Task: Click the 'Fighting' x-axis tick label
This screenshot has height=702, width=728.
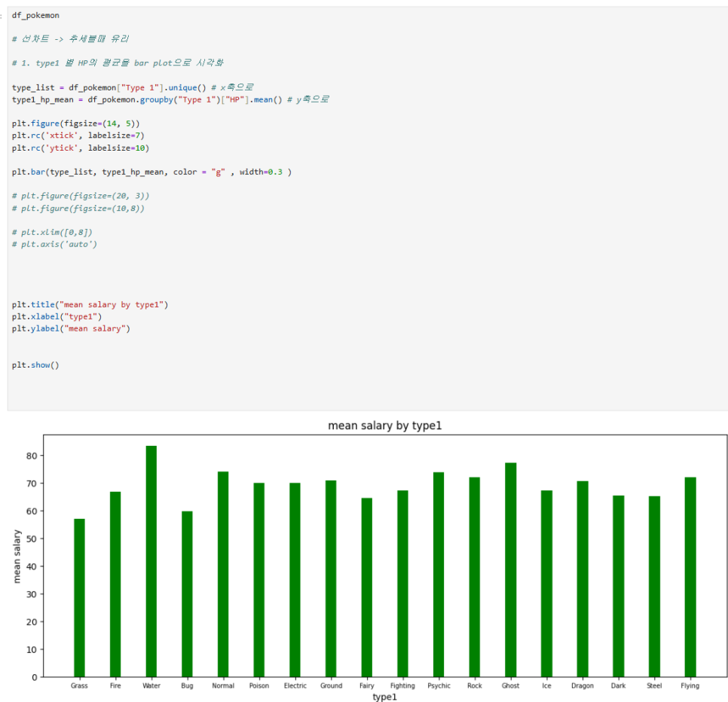Action: pos(402,685)
